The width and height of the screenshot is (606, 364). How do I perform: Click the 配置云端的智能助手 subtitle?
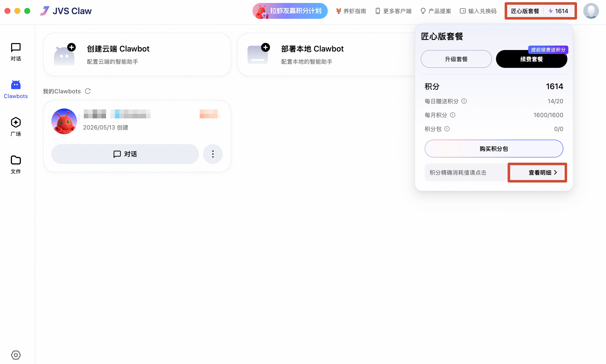pos(112,61)
